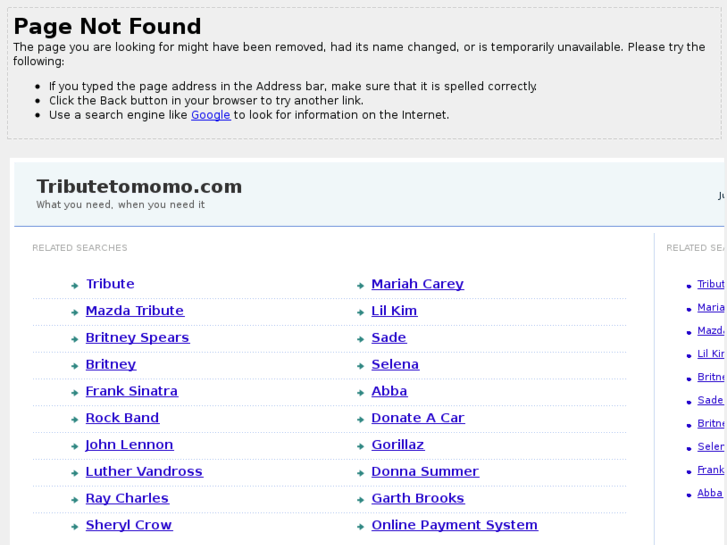This screenshot has height=545, width=727.
Task: Click the Abba link in main list
Action: (x=389, y=391)
